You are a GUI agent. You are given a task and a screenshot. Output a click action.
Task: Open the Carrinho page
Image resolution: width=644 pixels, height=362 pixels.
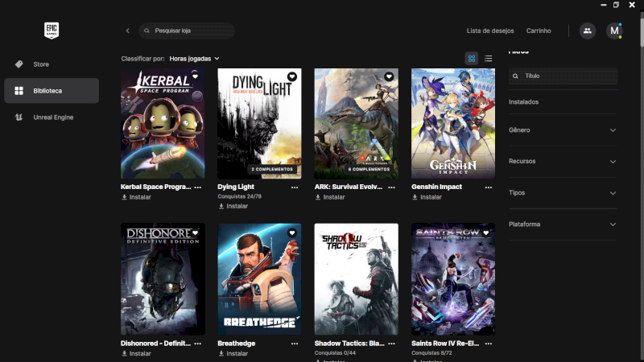click(539, 31)
